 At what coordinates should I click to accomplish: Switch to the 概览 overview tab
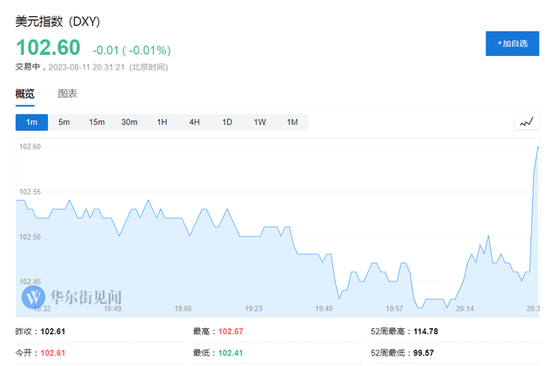[x=25, y=94]
